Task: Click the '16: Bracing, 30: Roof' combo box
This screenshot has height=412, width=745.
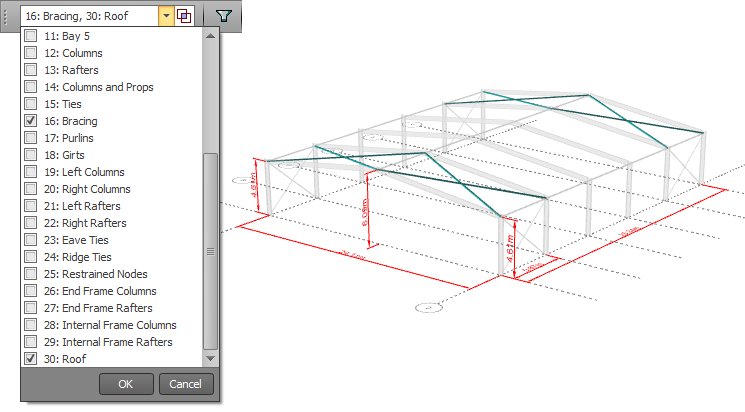Action: pyautogui.click(x=90, y=16)
